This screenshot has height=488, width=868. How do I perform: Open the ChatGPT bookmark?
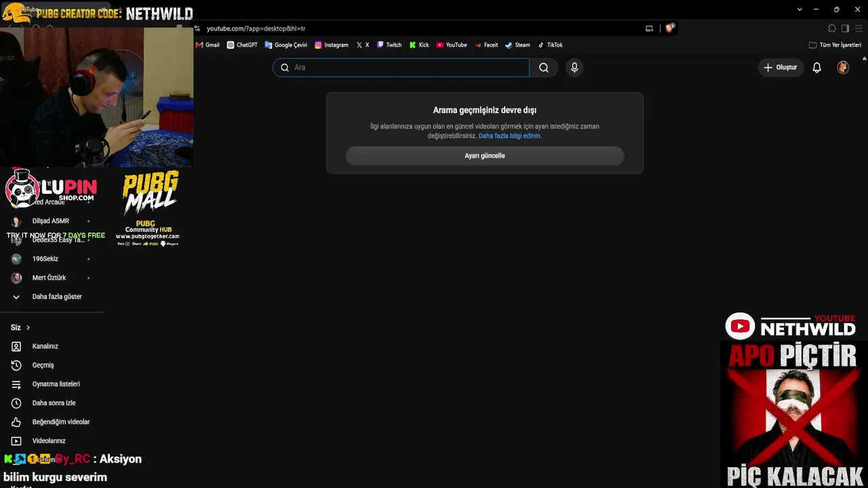[242, 45]
